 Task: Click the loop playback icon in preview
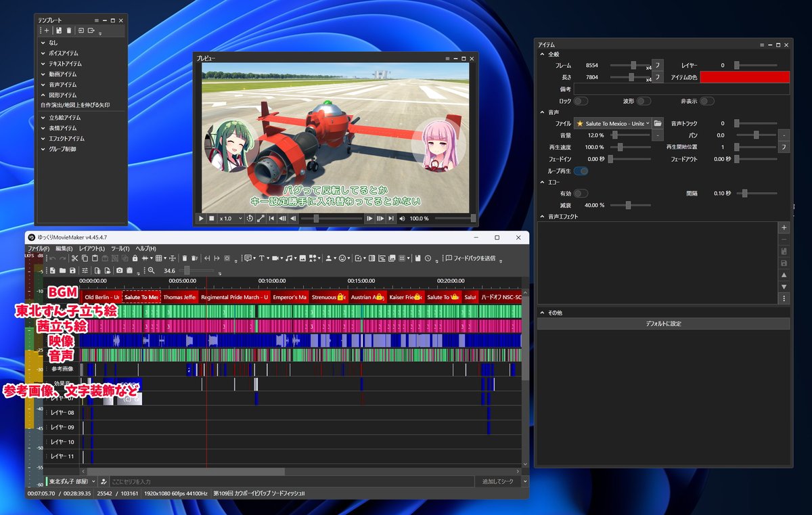250,219
